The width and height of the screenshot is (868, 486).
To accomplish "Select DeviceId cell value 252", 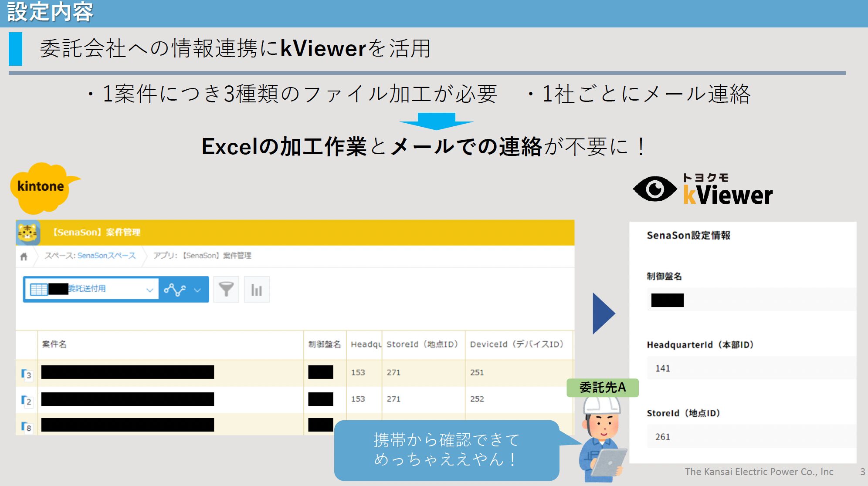I will tap(477, 399).
